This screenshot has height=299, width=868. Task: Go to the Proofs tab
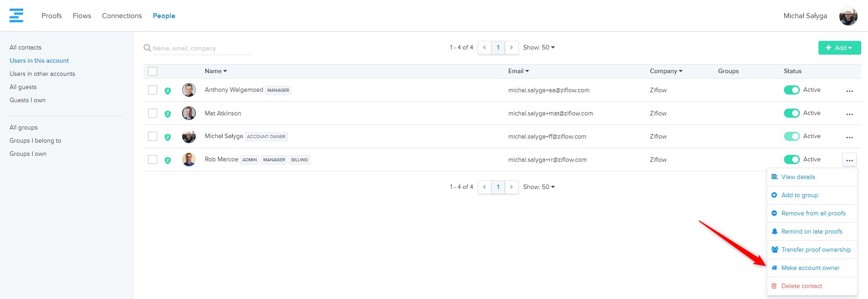[x=52, y=16]
